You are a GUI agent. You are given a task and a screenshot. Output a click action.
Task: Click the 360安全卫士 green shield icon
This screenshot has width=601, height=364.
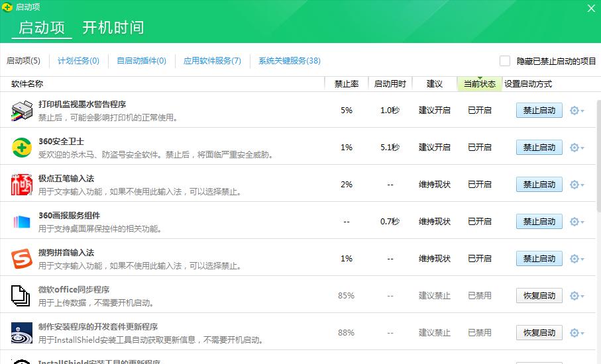(22, 148)
